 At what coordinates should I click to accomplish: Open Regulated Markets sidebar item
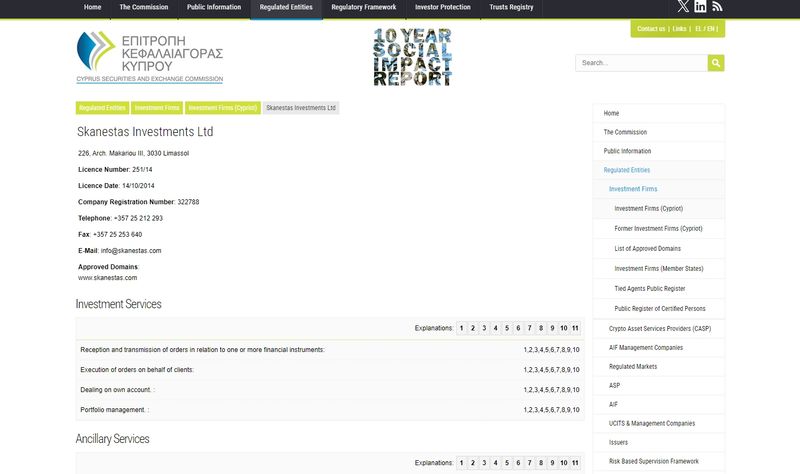(659, 366)
